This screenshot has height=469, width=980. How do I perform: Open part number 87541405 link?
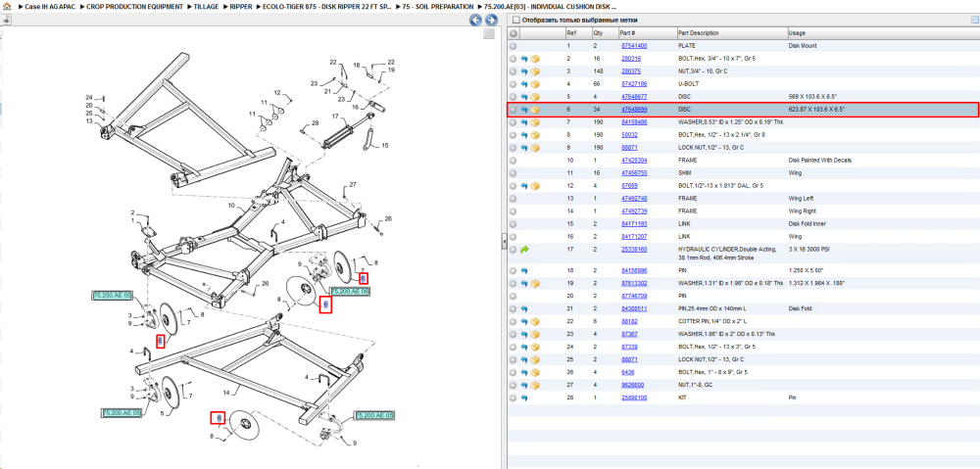(x=633, y=46)
